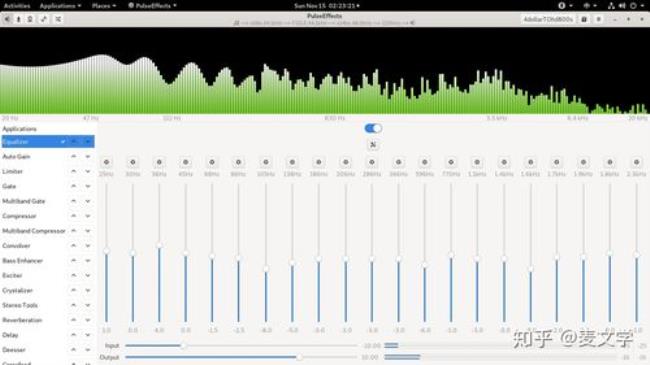Image resolution: width=650 pixels, height=365 pixels.
Task: Open band settings gear above the 45Hz slider
Action: coord(186,162)
